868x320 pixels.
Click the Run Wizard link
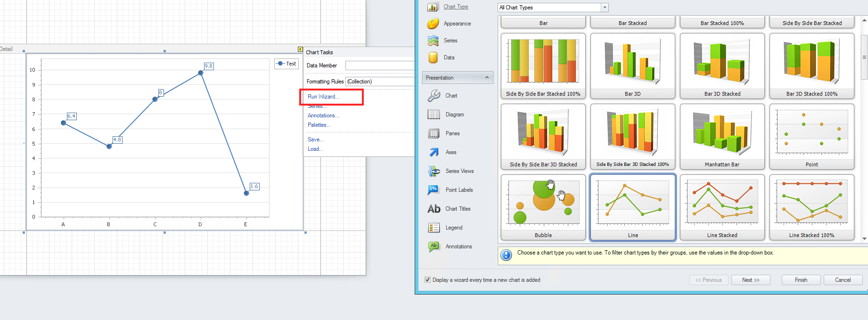(323, 97)
